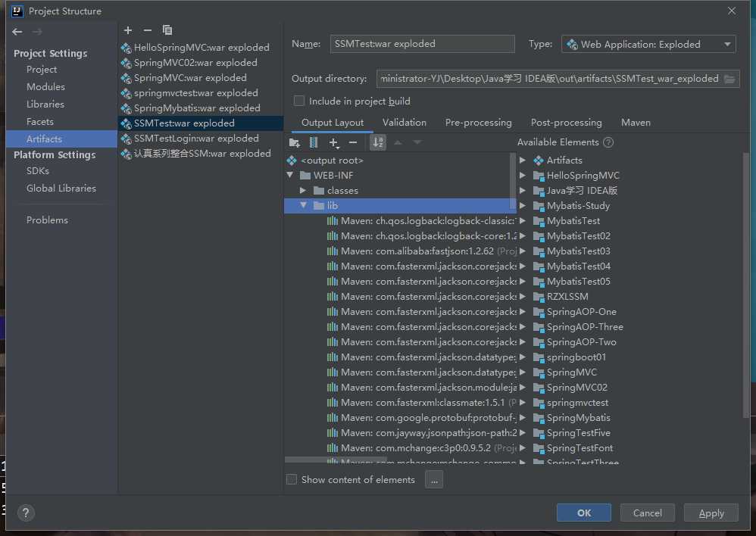Expand HelloSpringMVC in Available Elements

coord(523,176)
